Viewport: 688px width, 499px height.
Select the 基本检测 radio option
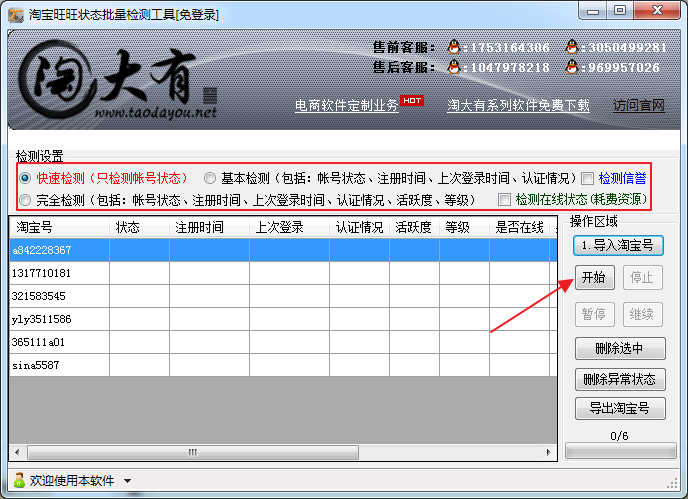click(x=210, y=178)
